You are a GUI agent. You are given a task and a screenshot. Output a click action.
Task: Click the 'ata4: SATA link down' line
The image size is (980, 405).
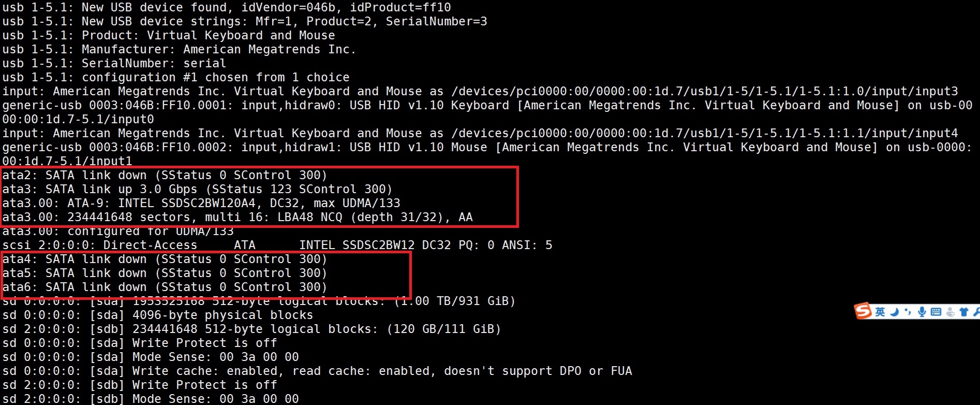click(x=165, y=259)
